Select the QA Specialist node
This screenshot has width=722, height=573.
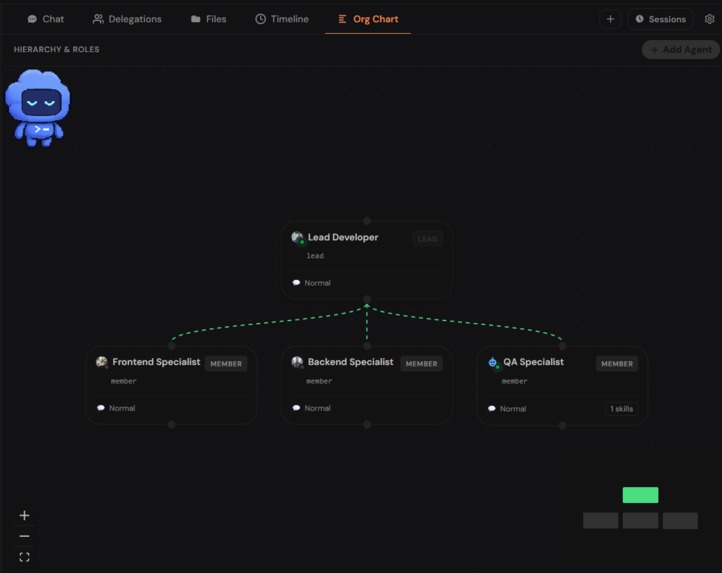click(x=562, y=386)
